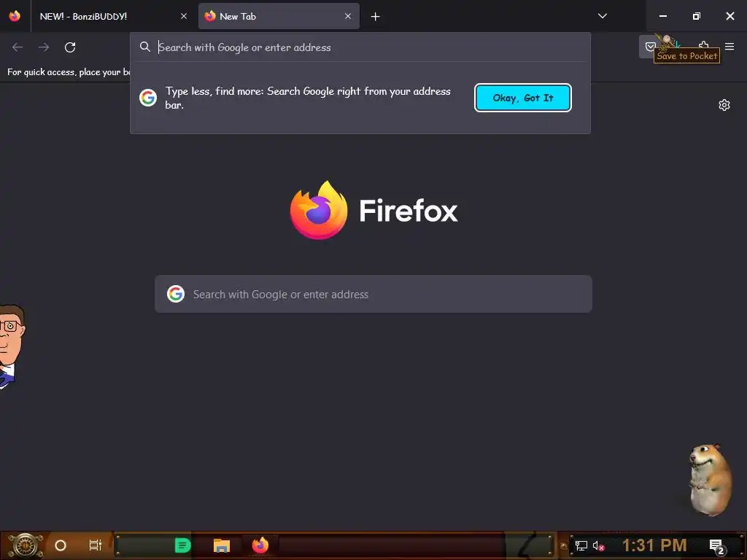Go back one page
Screen dimensions: 747x560
18,47
